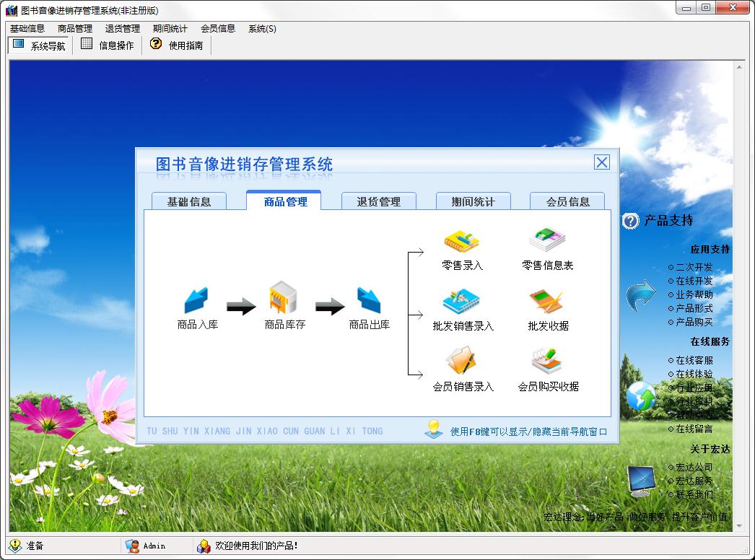
Task: Click the Admin user icon in status bar
Action: 132,546
